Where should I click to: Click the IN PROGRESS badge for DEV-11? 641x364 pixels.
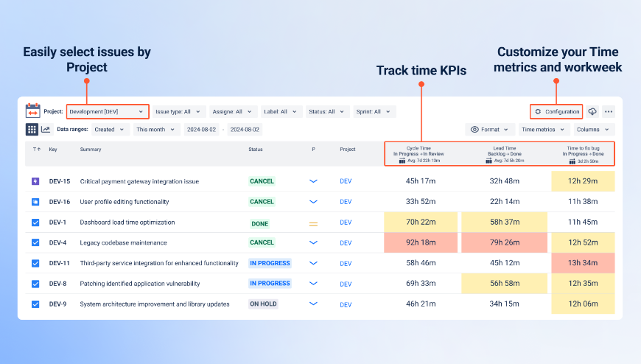coord(270,263)
